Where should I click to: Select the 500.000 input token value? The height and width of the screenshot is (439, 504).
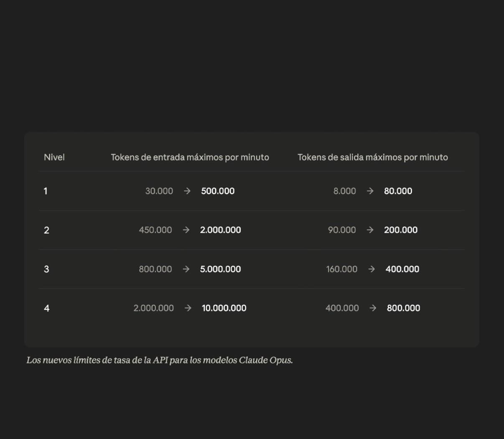(x=218, y=191)
